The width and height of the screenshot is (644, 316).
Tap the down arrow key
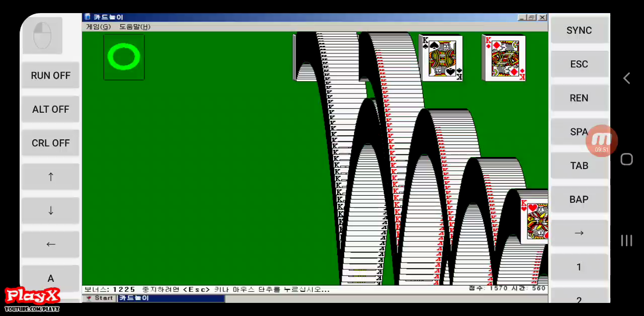point(50,210)
